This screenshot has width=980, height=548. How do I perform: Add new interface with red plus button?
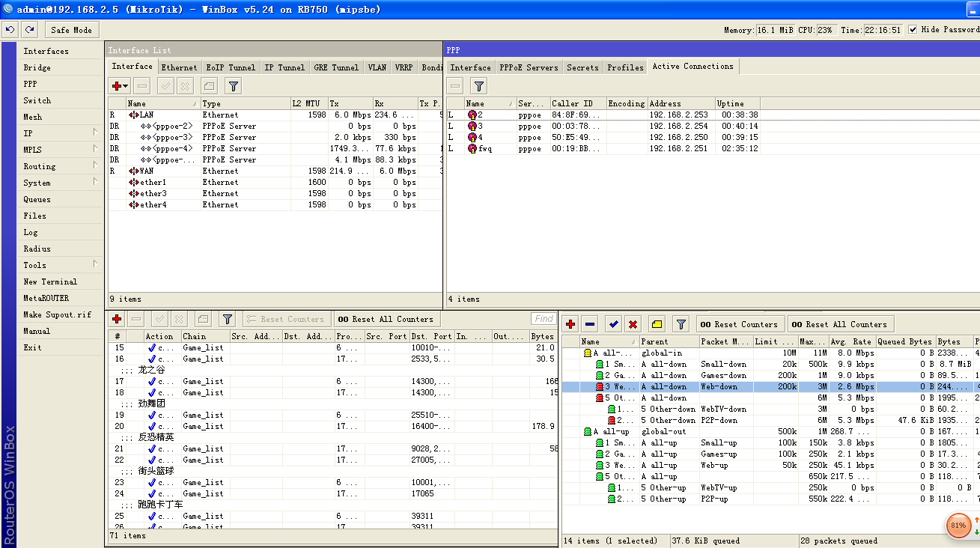click(119, 86)
